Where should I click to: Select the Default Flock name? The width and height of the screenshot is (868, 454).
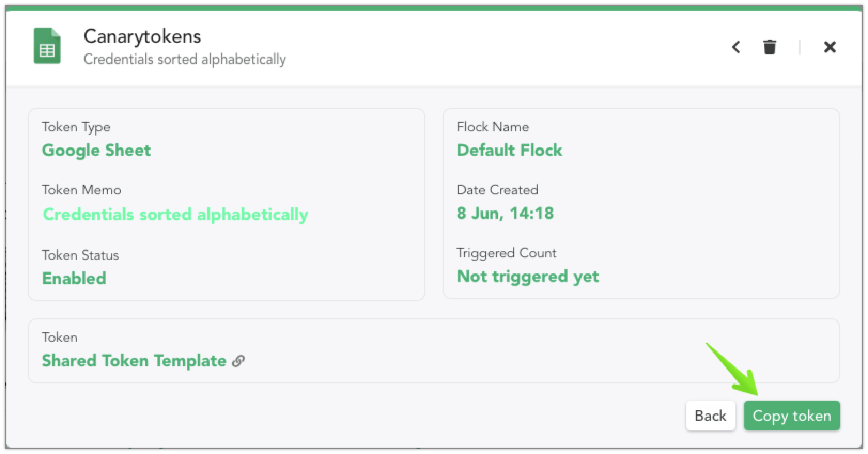point(509,150)
